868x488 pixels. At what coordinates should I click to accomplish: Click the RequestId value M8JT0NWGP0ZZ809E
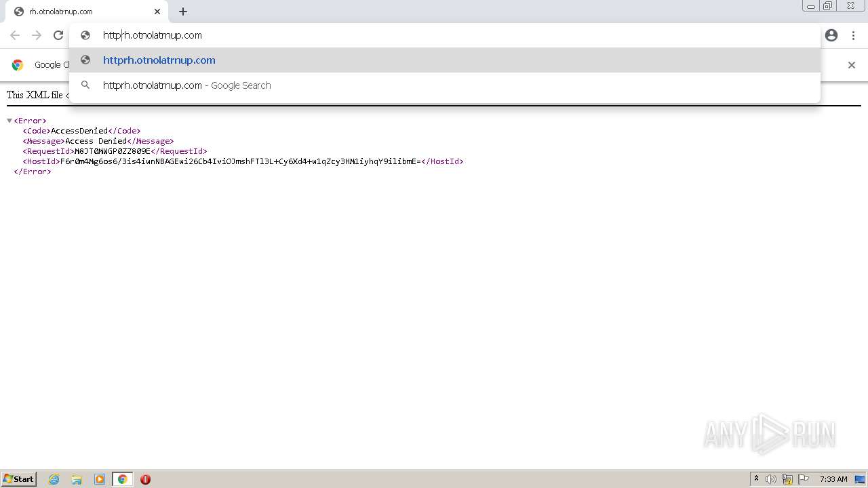click(113, 151)
